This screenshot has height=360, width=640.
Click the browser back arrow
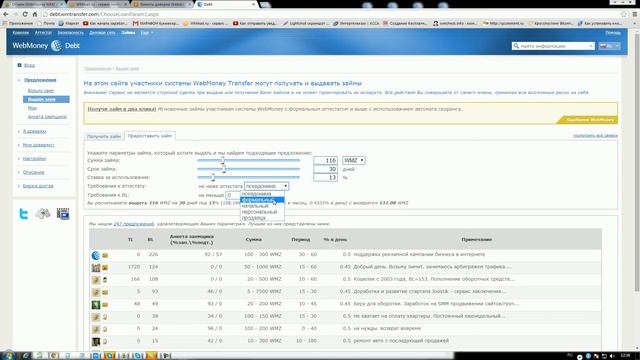point(6,14)
